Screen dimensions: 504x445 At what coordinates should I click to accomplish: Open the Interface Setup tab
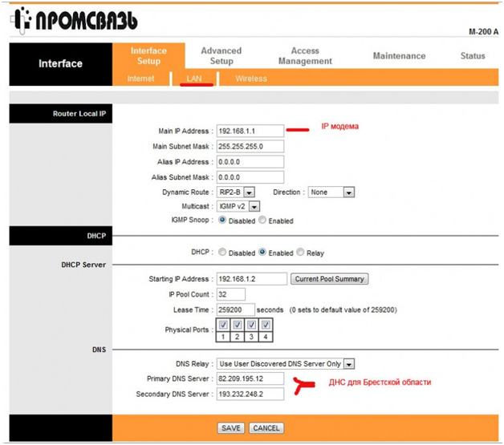tap(148, 55)
